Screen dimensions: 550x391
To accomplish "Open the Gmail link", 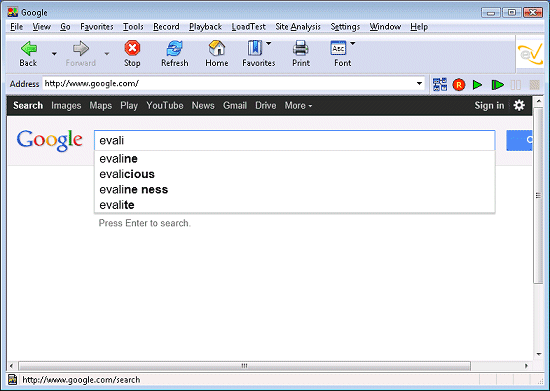I will 235,106.
